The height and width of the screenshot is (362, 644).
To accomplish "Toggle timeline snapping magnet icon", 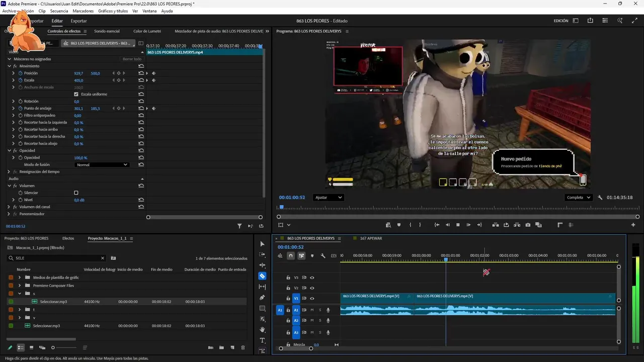I will (291, 256).
